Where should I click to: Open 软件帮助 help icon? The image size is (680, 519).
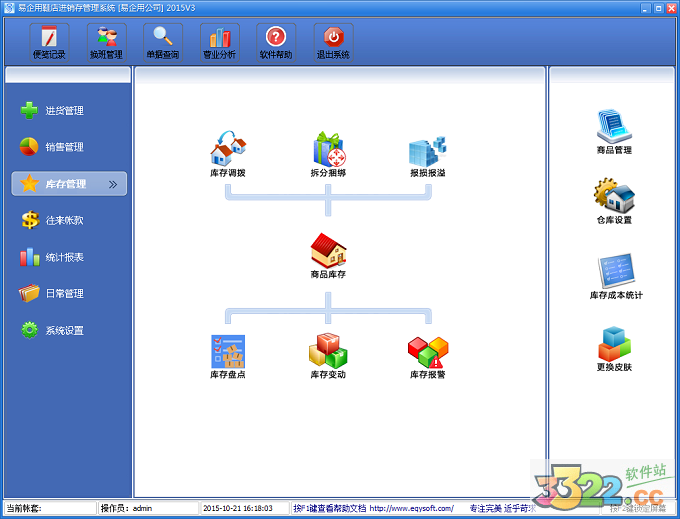[276, 42]
